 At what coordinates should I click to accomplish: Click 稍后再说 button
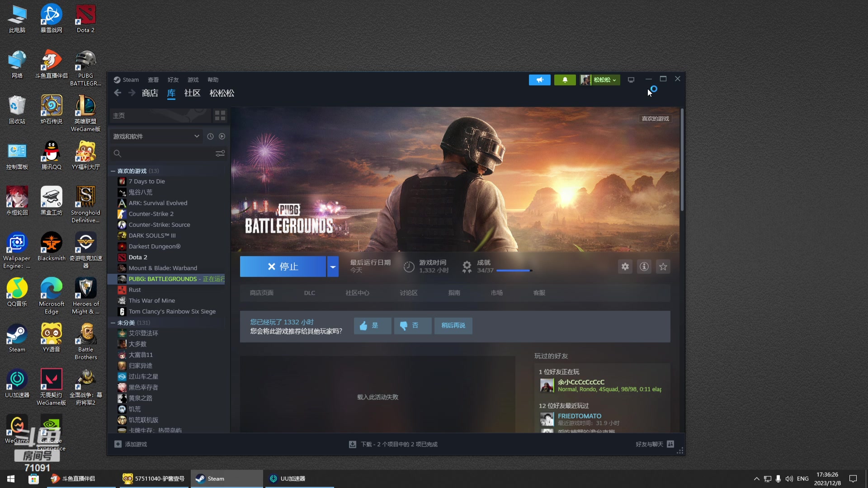(453, 325)
